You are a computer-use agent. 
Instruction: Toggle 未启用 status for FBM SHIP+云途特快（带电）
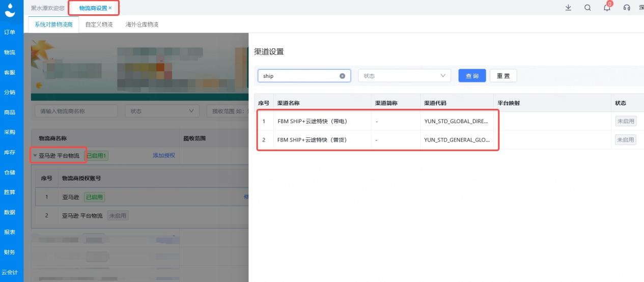625,121
